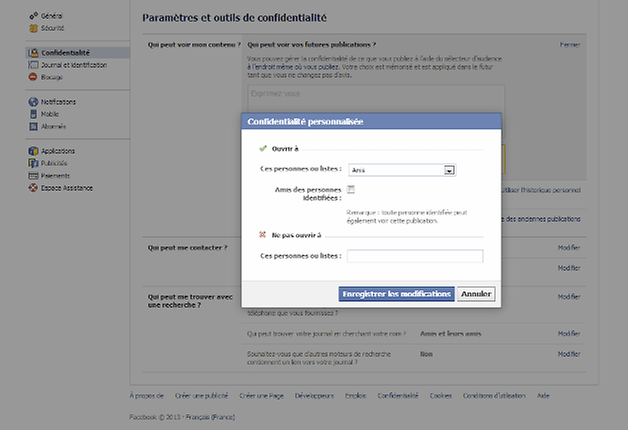Click the Mobile phone icon

pyautogui.click(x=33, y=114)
